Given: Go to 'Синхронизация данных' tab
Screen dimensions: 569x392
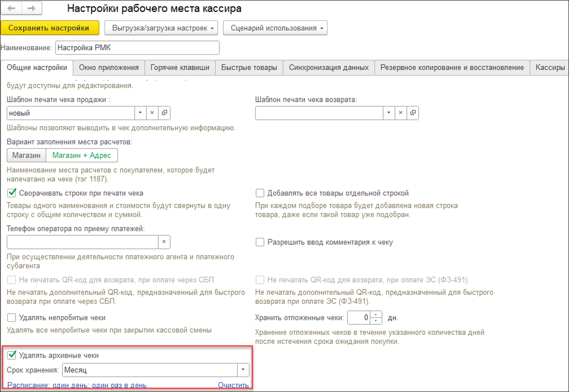Looking at the screenshot, I should 329,68.
